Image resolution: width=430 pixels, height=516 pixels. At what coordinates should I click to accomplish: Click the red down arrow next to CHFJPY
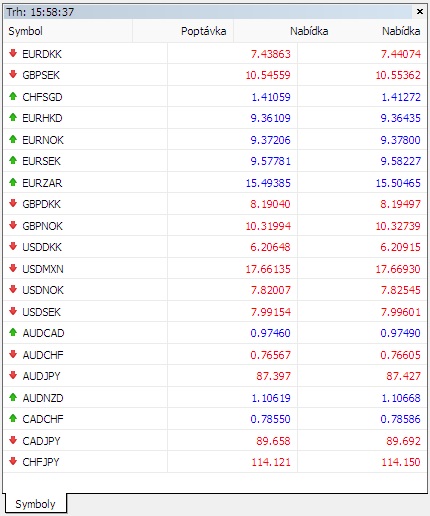click(x=13, y=462)
